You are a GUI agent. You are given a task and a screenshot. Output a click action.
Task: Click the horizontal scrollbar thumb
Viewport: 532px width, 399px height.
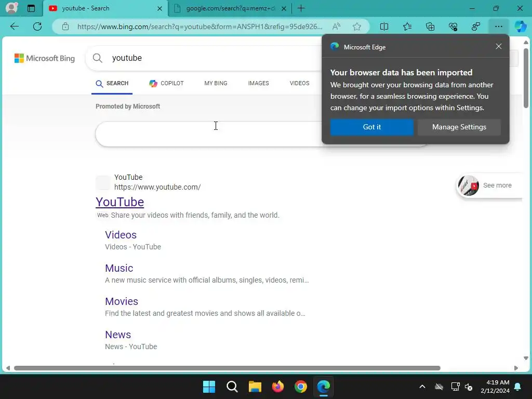[227, 368]
